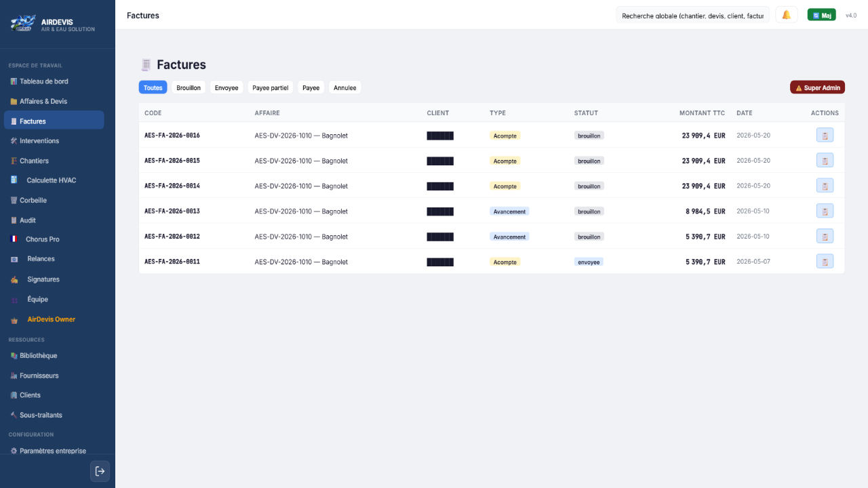Click the STATUT column header

(x=586, y=113)
